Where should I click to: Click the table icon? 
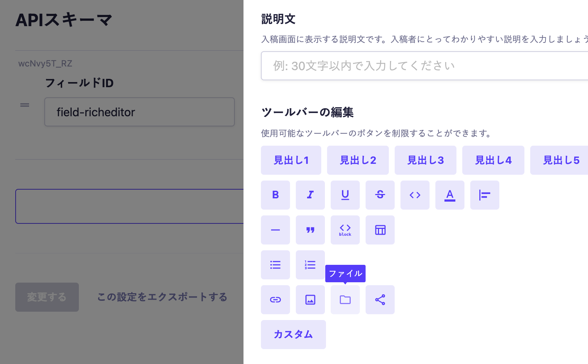[x=380, y=230]
